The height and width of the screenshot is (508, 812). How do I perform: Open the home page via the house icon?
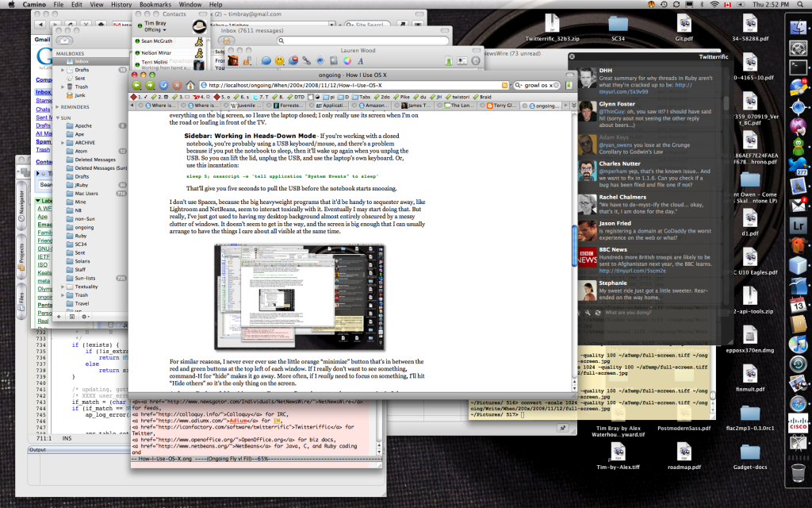click(x=190, y=86)
